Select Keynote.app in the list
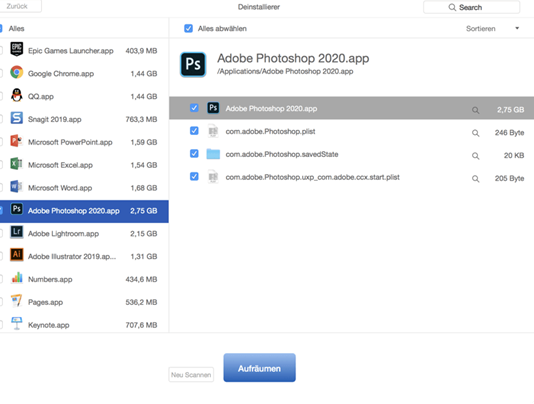534x404 pixels. tap(84, 325)
